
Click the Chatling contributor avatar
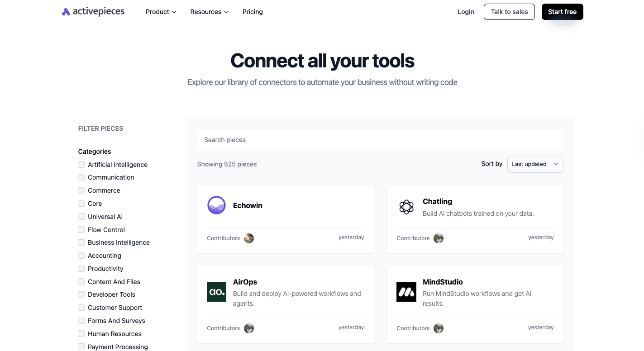tap(439, 238)
